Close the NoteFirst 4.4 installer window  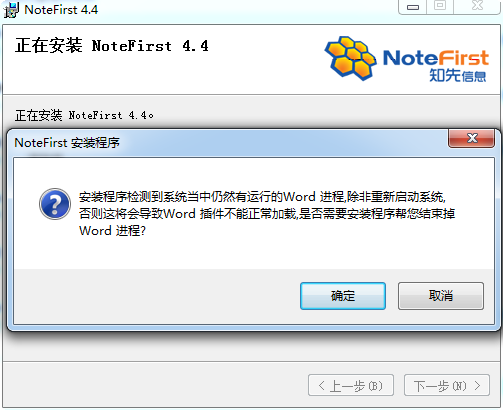click(x=477, y=7)
